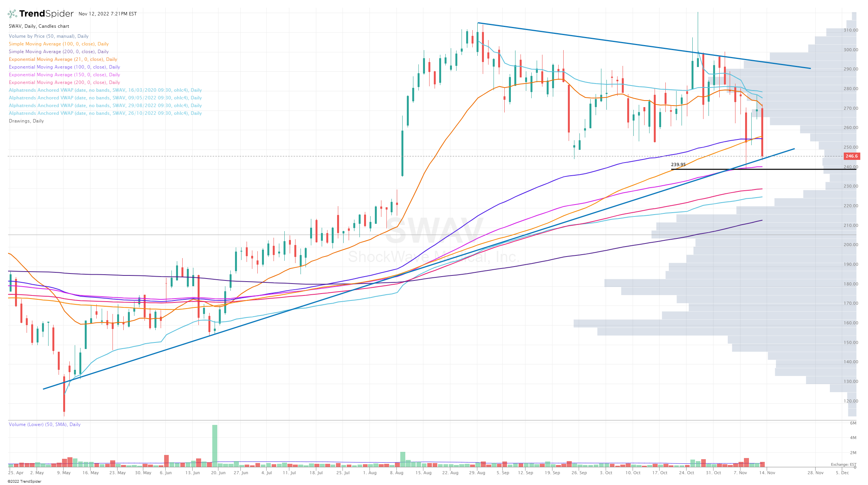
Task: Click the 230.00 price axis label
Action: pos(851,186)
